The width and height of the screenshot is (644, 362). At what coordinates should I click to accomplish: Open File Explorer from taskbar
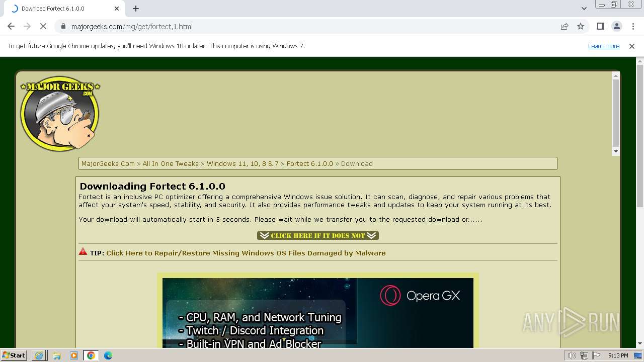pos(57,355)
